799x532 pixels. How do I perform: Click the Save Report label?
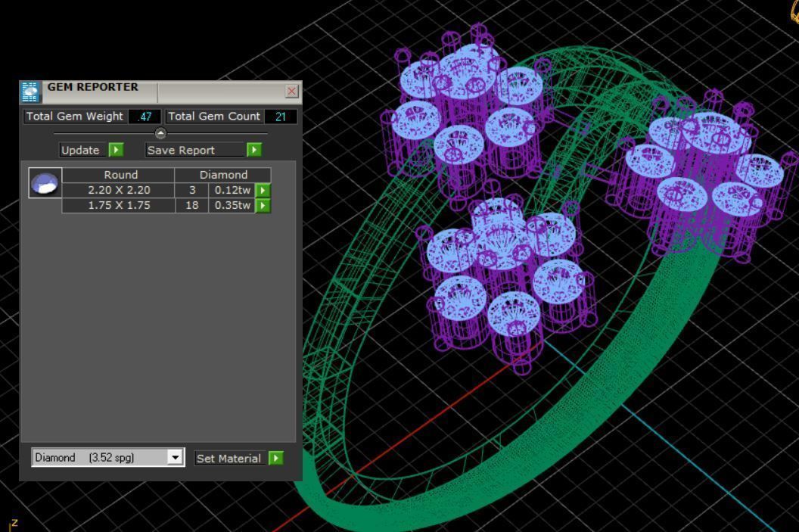pos(194,150)
